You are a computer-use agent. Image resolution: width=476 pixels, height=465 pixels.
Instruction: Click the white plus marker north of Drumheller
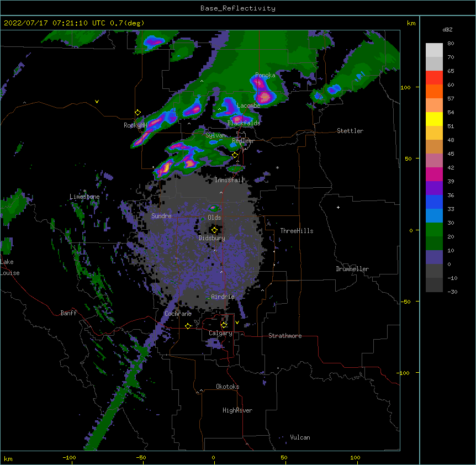click(338, 207)
